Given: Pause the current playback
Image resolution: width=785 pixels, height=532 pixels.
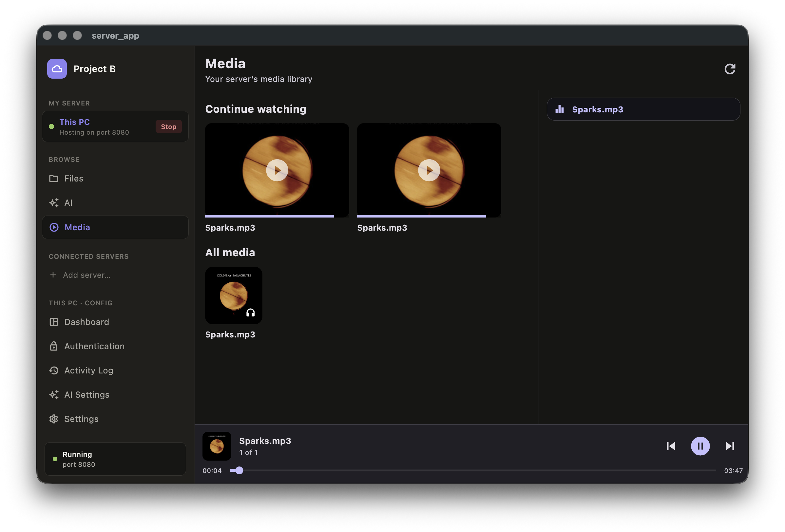Looking at the screenshot, I should [700, 446].
